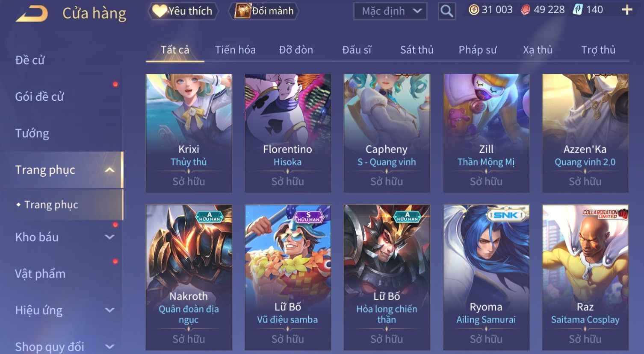644x354 pixels.
Task: Open the Mặc định sort dropdown
Action: click(390, 11)
